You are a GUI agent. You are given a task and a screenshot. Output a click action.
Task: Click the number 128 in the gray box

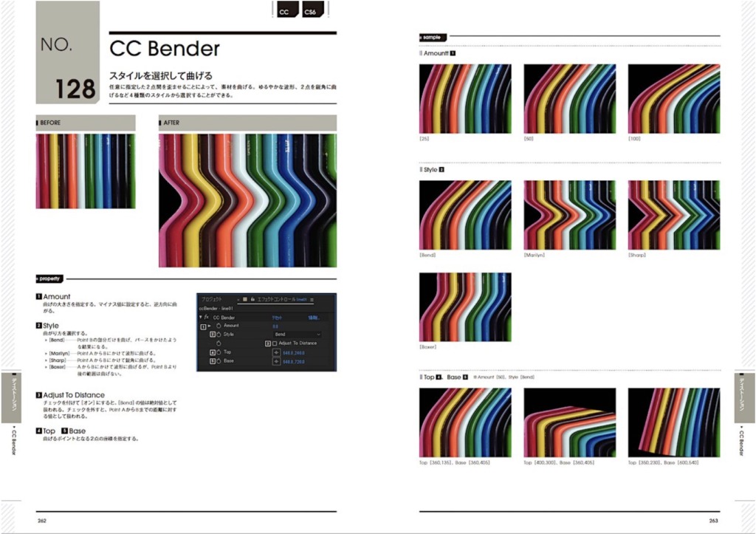[75, 89]
